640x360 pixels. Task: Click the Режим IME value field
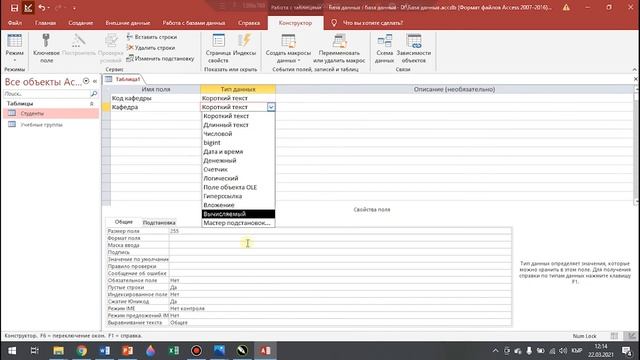point(340,309)
